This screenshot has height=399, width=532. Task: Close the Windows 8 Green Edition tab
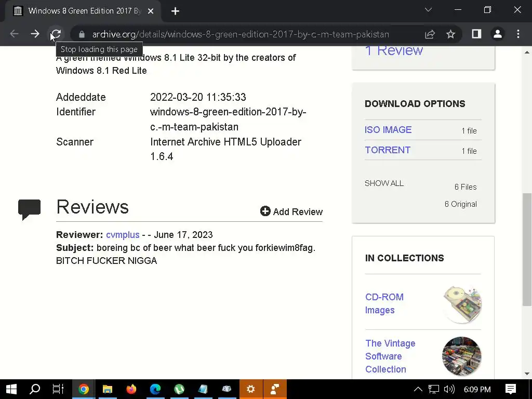151,11
